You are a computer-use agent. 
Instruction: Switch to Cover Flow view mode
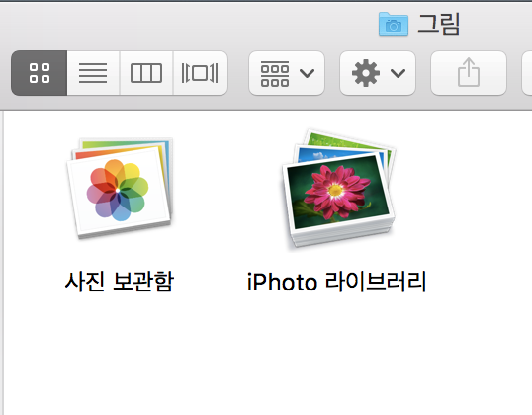(200, 73)
